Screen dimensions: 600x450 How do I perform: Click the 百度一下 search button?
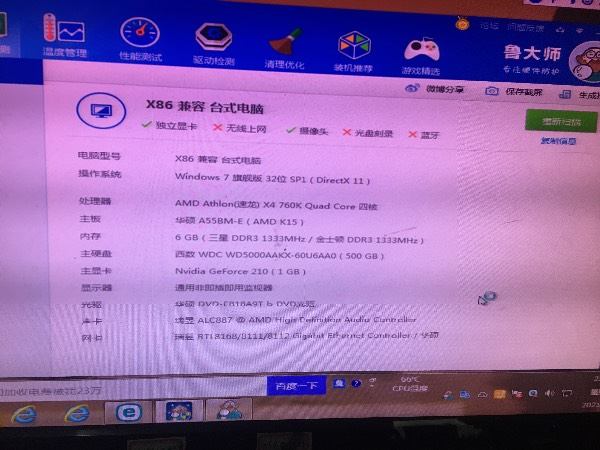click(x=297, y=386)
